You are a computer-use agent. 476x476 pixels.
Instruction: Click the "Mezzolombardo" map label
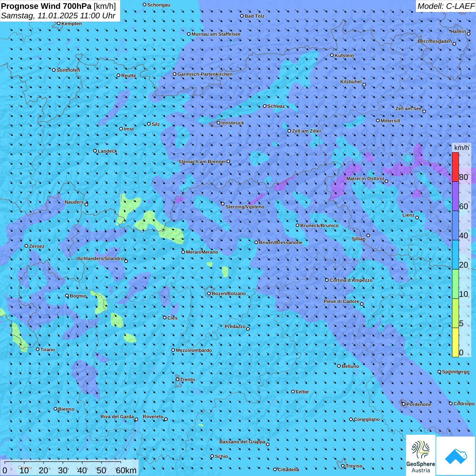[194, 350]
